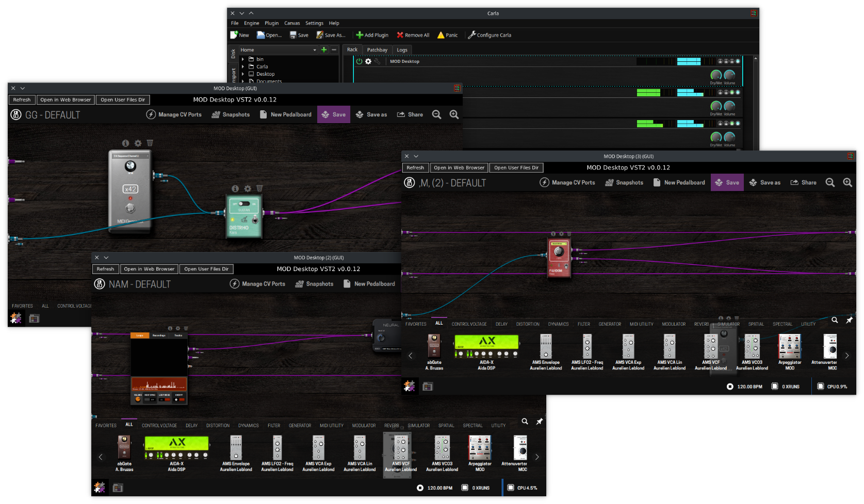The width and height of the screenshot is (864, 504).
Task: Select Arpeggiator MOD plugin in MOD Desktop (2)
Action: [480, 453]
